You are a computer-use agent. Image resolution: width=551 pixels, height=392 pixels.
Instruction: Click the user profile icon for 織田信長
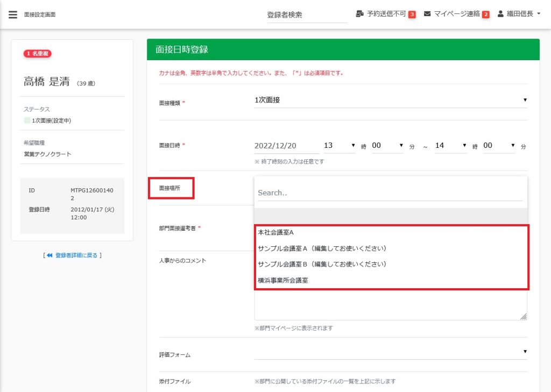tap(500, 14)
